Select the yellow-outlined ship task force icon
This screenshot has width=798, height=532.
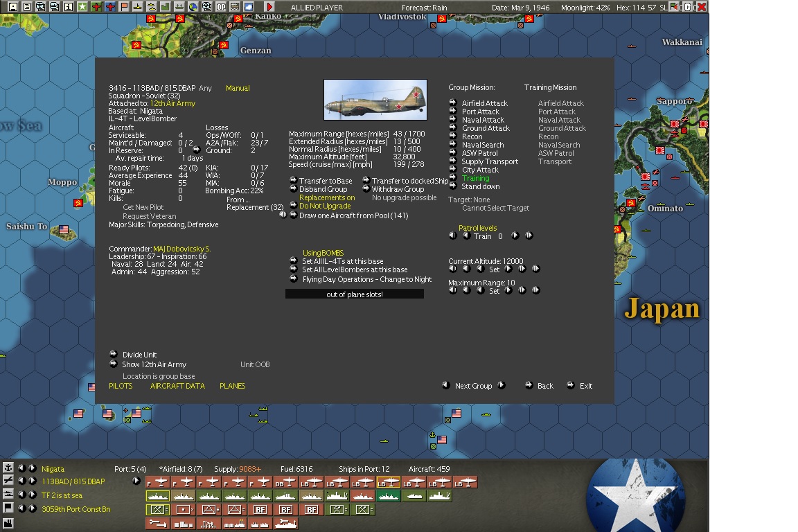point(158,495)
